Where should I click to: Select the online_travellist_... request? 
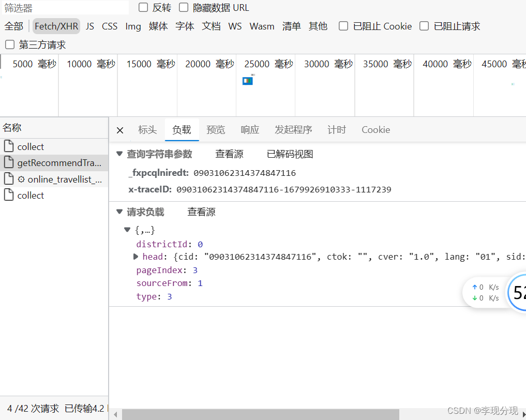[x=54, y=179]
